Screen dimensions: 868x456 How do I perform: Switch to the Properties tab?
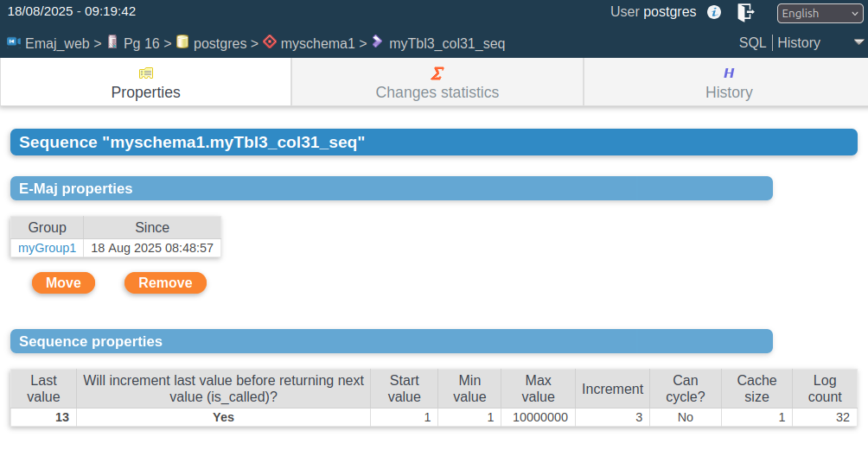point(145,82)
